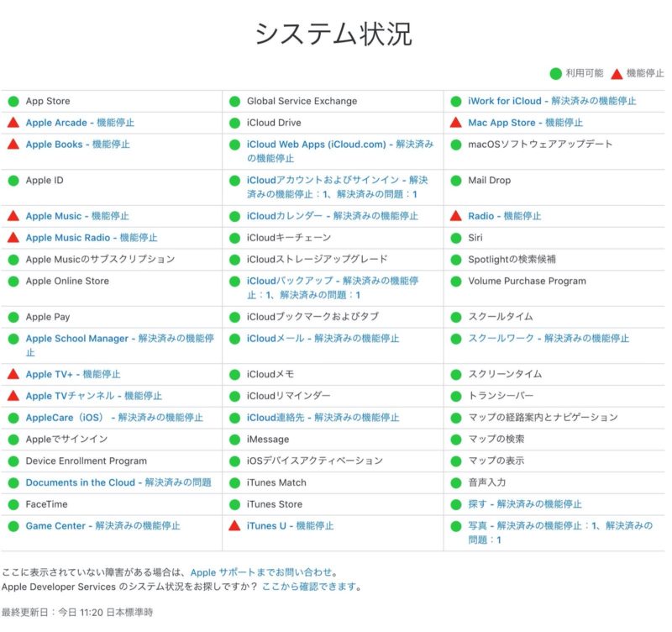Image resolution: width=672 pixels, height=632 pixels.
Task: Click the green icon next to iCloud Drive
Action: coord(238,123)
